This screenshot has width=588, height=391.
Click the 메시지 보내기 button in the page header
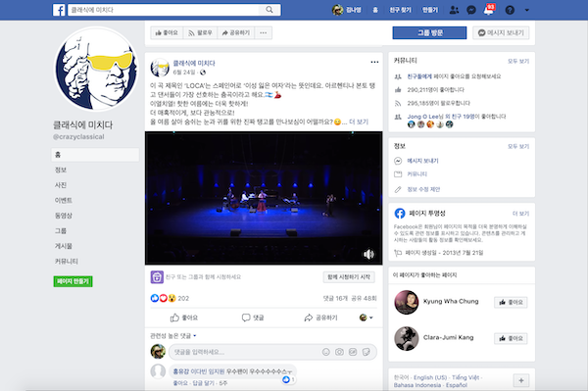(501, 32)
